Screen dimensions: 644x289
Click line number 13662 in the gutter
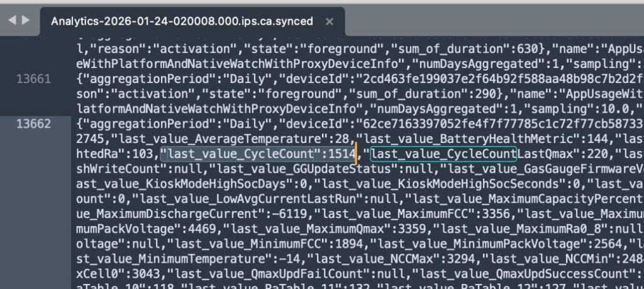coord(34,124)
